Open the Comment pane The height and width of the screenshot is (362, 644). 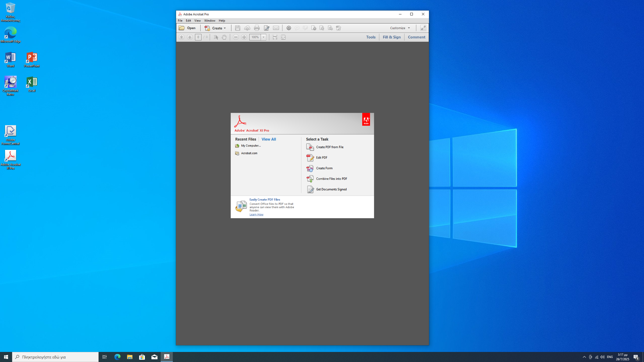417,37
